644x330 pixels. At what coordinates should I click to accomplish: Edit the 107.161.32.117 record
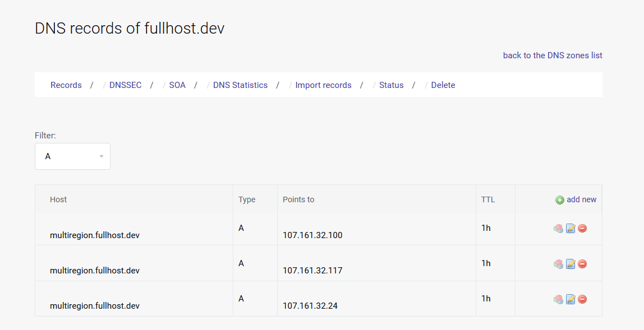(571, 264)
